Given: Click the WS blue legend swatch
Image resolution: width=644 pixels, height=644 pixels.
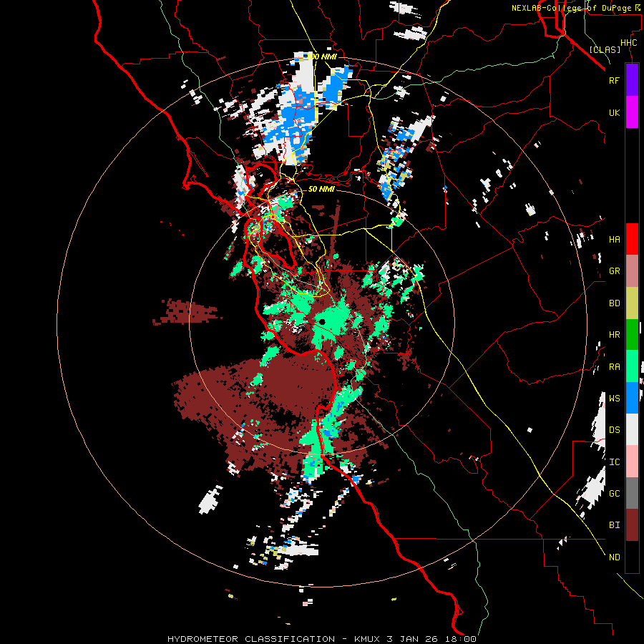Looking at the screenshot, I should point(632,398).
